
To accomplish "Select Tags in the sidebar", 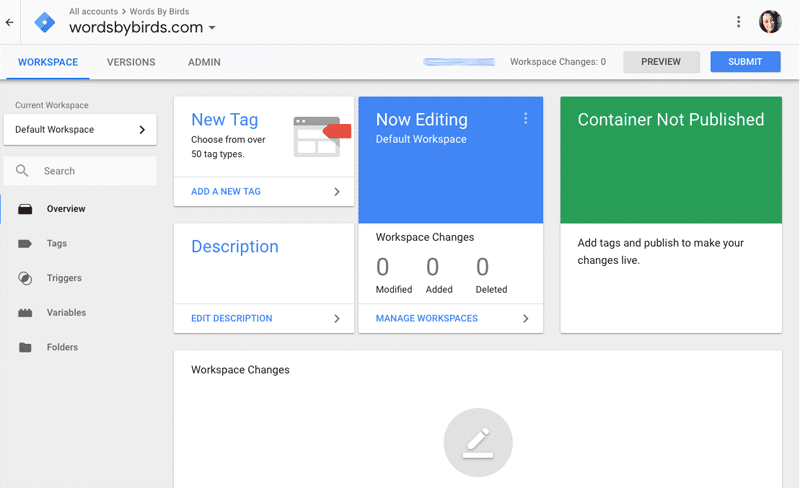I will pos(56,243).
